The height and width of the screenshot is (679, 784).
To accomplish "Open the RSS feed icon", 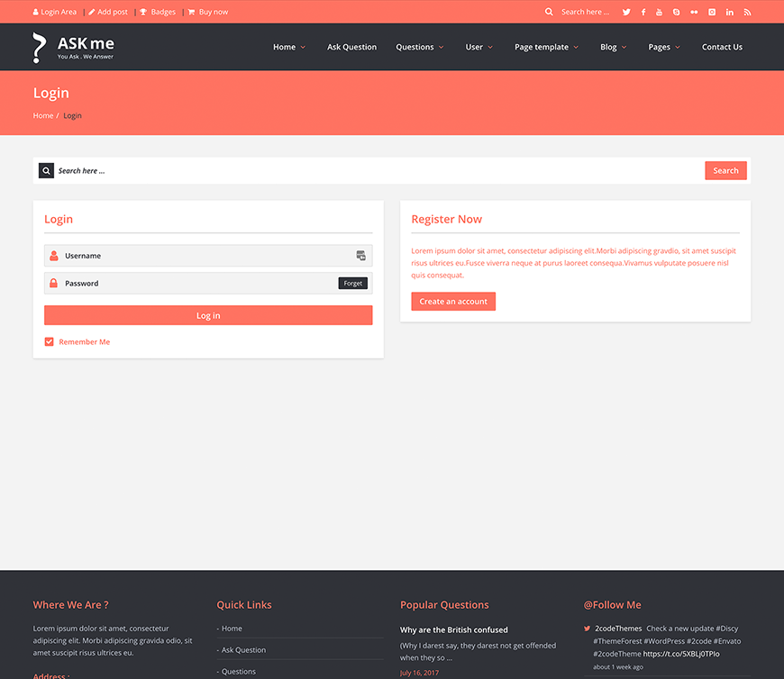I will tap(747, 12).
